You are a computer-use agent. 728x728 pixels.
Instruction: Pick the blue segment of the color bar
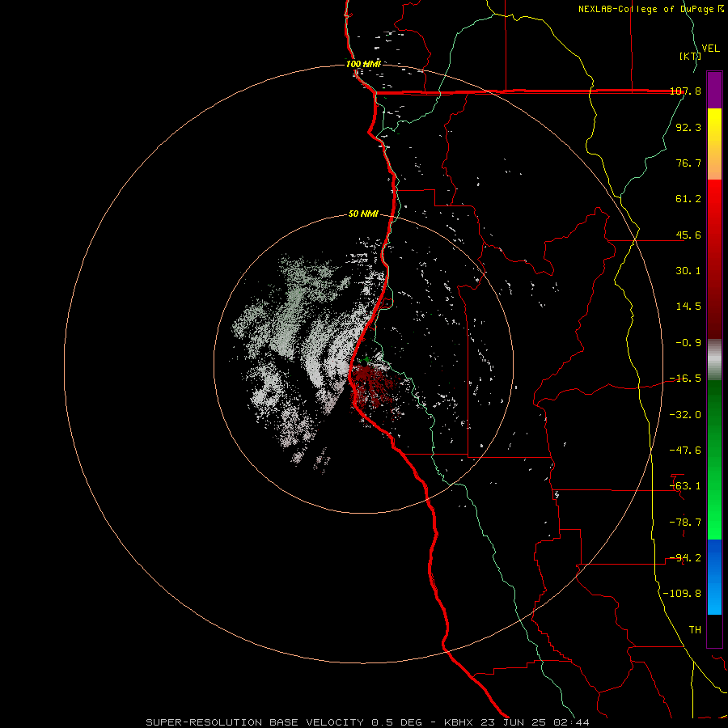coord(714,577)
